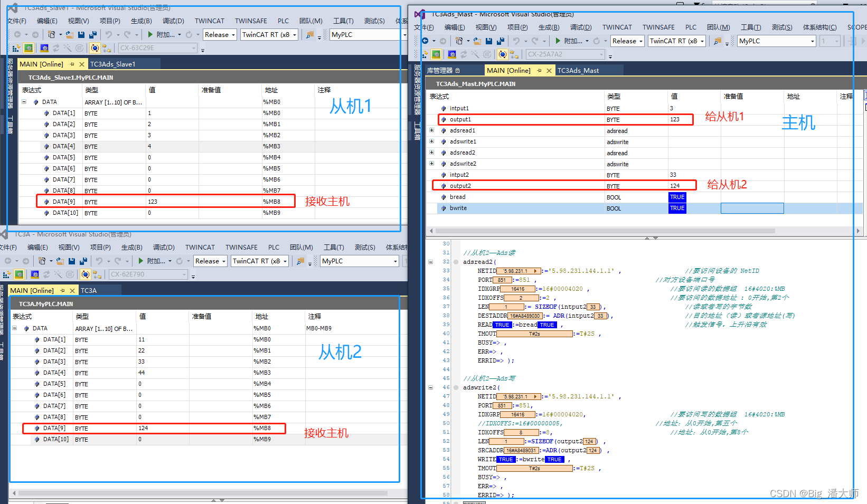Open the PLC menu in TC3Ads_Mast window
This screenshot has width=867, height=504.
691,27
